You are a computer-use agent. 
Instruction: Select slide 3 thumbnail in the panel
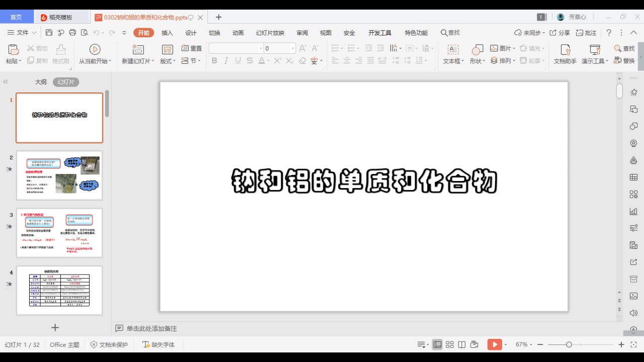[x=59, y=232]
